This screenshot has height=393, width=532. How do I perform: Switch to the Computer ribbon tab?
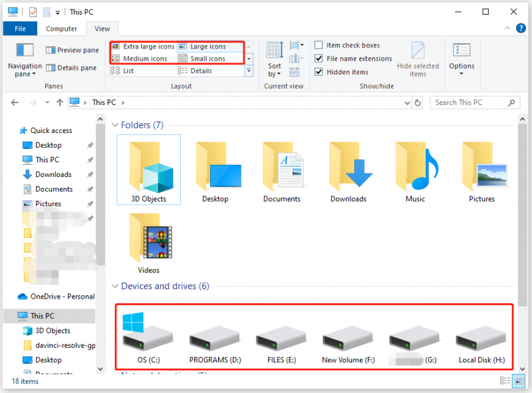click(61, 29)
